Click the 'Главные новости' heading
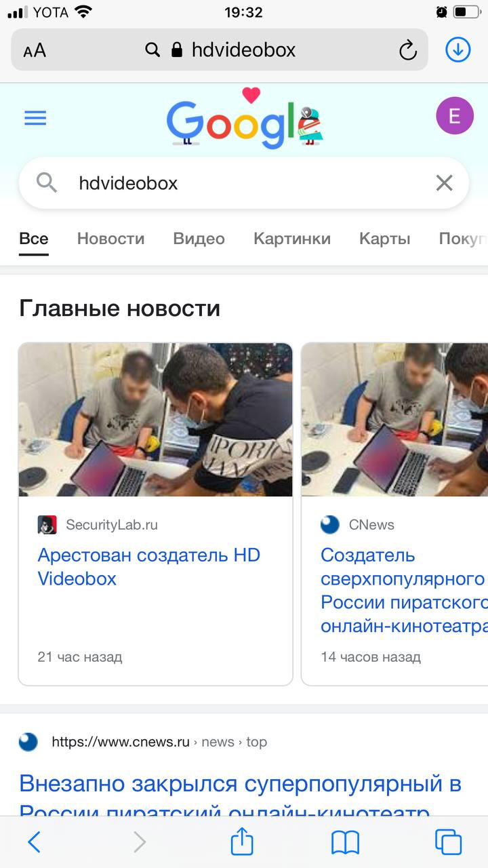The image size is (488, 868). point(120,309)
